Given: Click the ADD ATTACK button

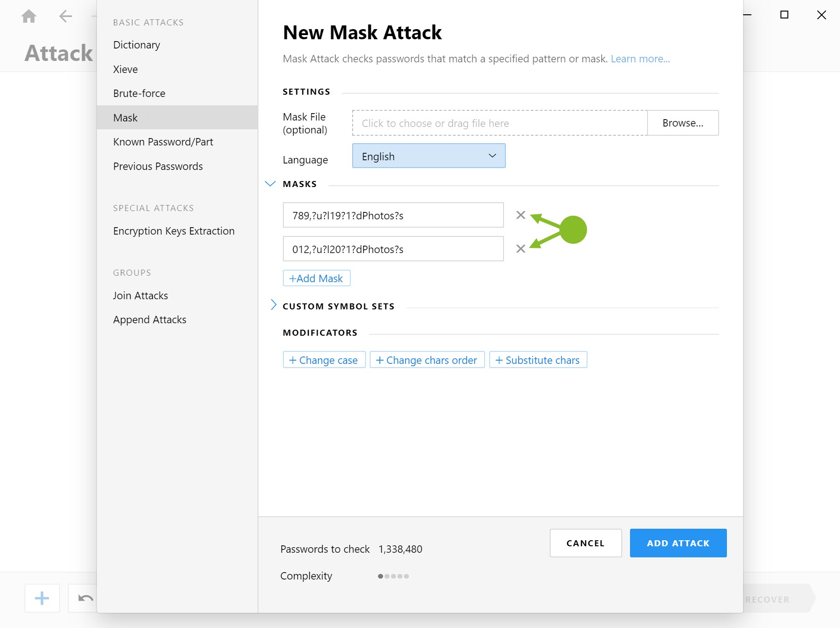Looking at the screenshot, I should click(678, 543).
